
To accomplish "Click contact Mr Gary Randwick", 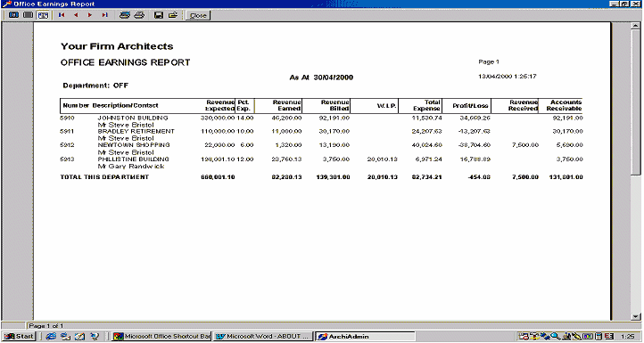I will (131, 167).
